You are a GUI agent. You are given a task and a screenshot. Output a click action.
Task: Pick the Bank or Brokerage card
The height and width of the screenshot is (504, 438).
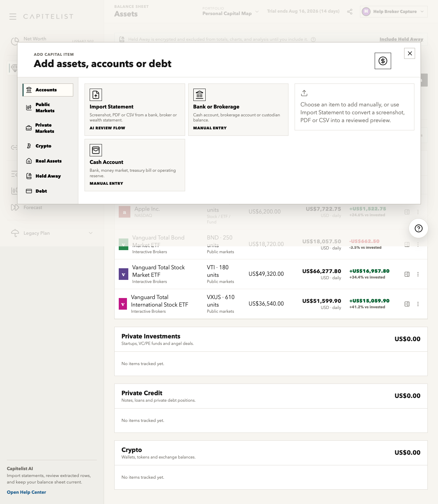(x=238, y=110)
